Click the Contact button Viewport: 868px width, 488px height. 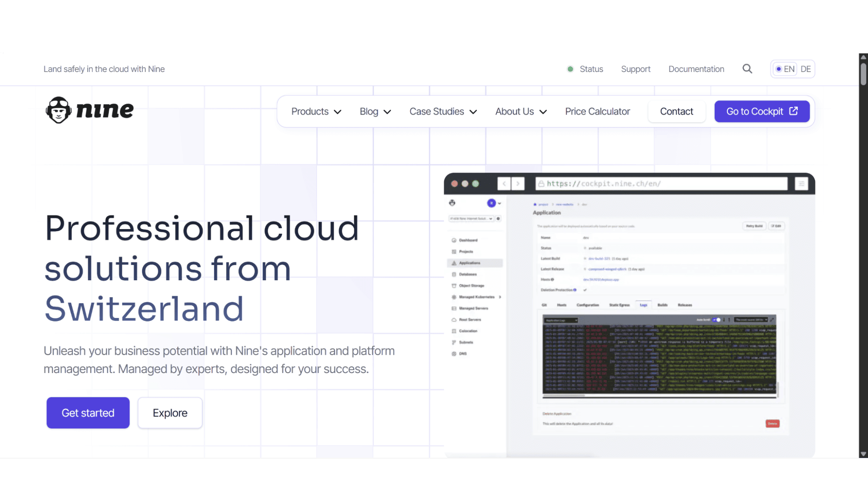click(677, 111)
